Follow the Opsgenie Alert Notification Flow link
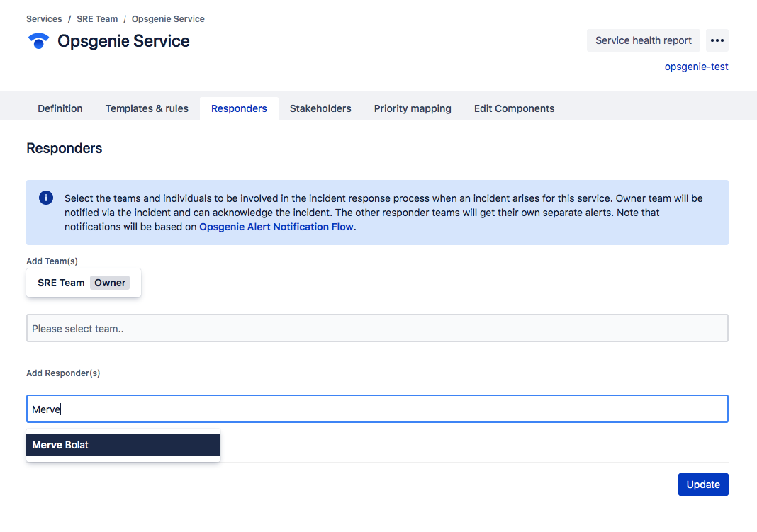This screenshot has width=757, height=532. (276, 227)
